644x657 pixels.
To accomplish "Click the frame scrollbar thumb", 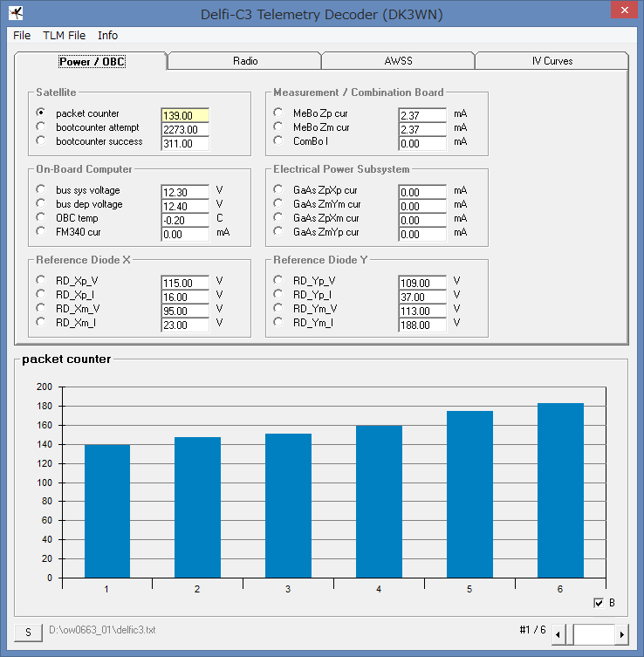I will (570, 634).
